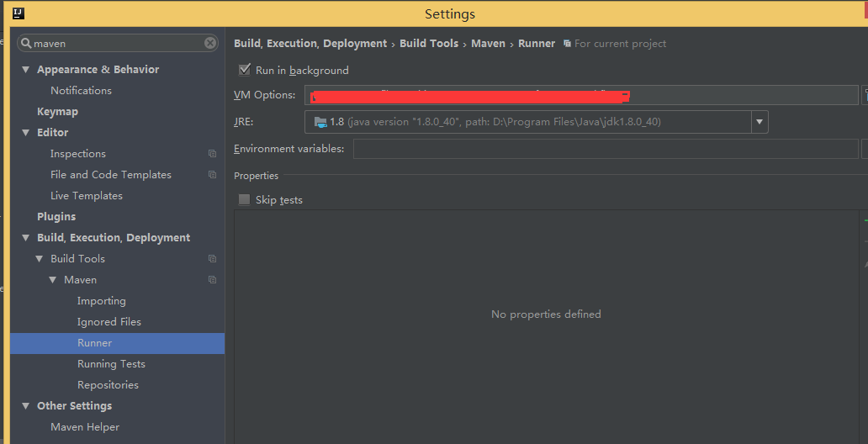Collapse the Maven tree arrow

click(x=53, y=279)
